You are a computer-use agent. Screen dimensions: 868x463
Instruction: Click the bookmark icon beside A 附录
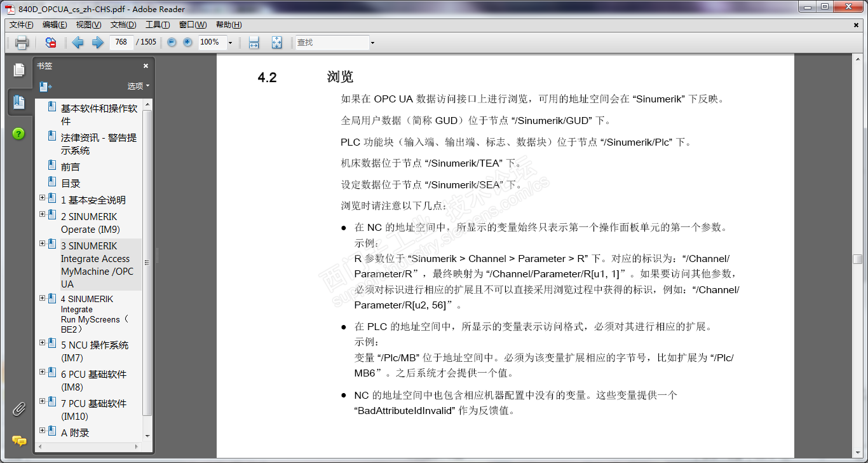(x=53, y=432)
